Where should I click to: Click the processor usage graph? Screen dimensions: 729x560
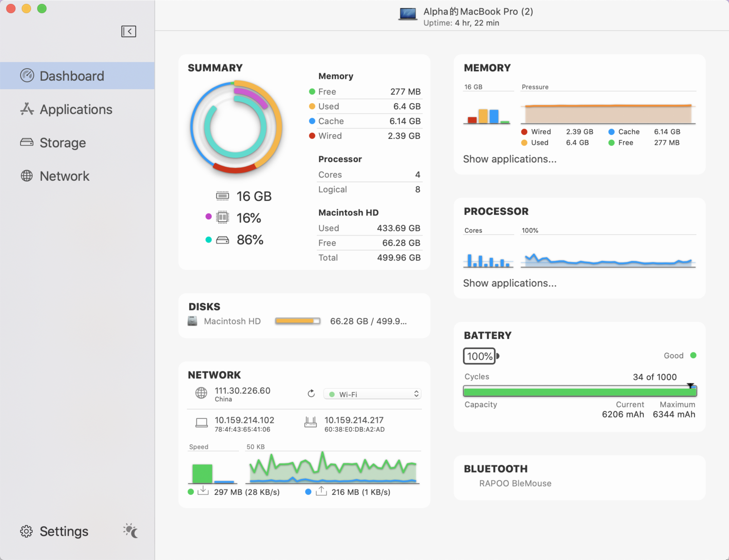tap(608, 260)
